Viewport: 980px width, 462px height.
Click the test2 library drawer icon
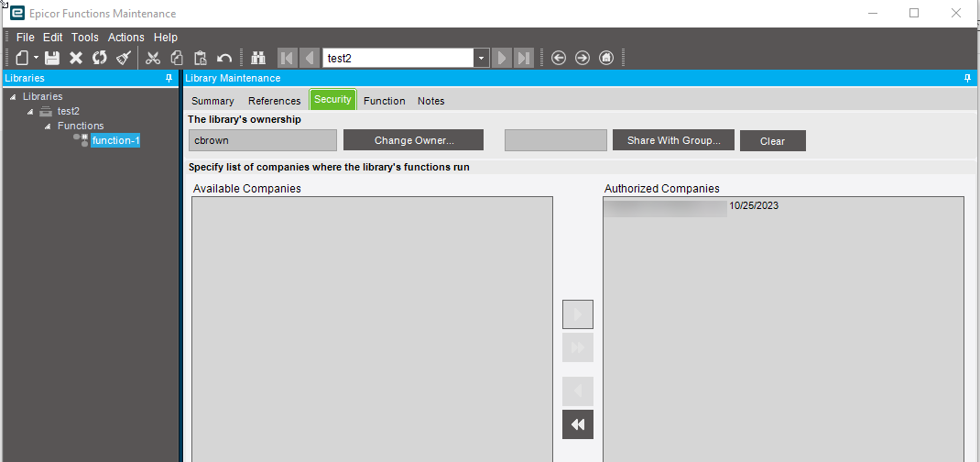(46, 111)
